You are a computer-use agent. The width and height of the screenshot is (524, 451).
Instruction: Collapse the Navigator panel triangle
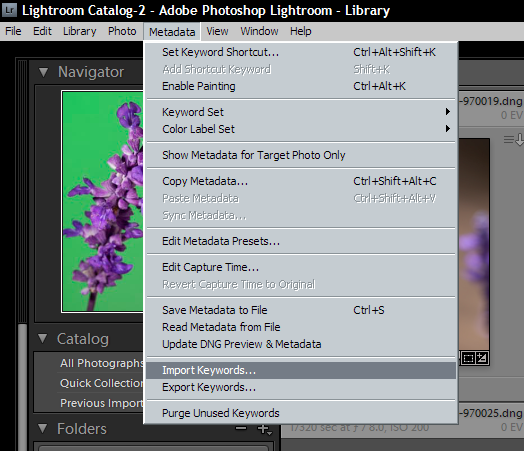coord(43,72)
